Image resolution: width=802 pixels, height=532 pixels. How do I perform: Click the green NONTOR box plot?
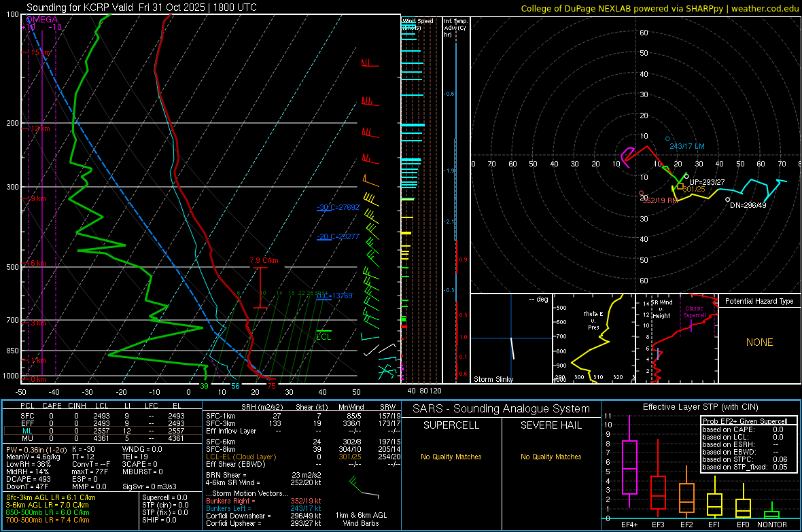click(771, 511)
